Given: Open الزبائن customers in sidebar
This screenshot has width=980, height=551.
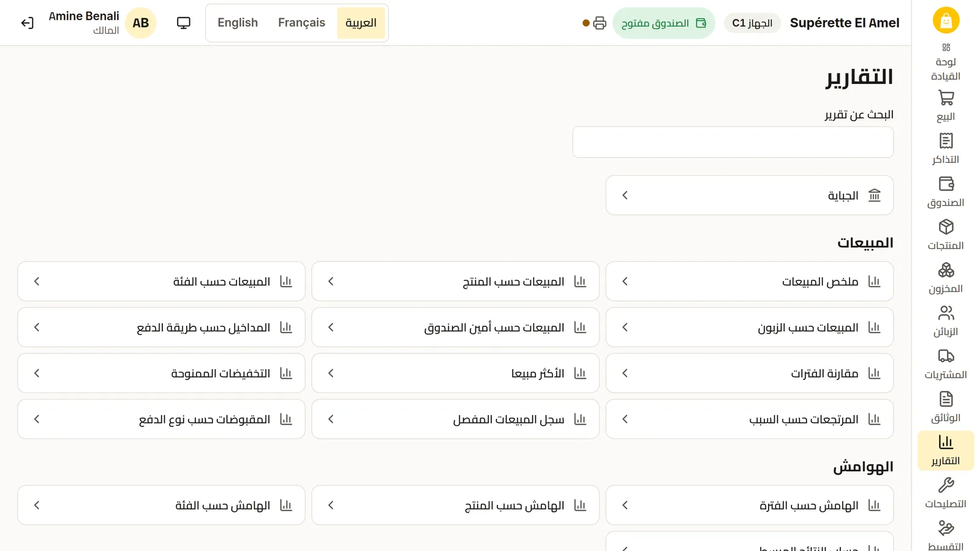Looking at the screenshot, I should tap(946, 321).
